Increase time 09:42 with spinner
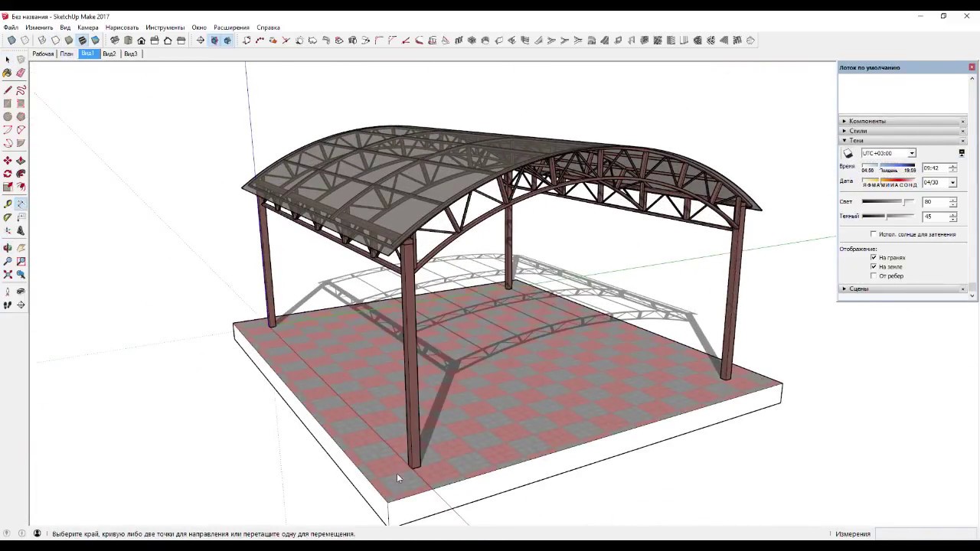 pyautogui.click(x=952, y=166)
